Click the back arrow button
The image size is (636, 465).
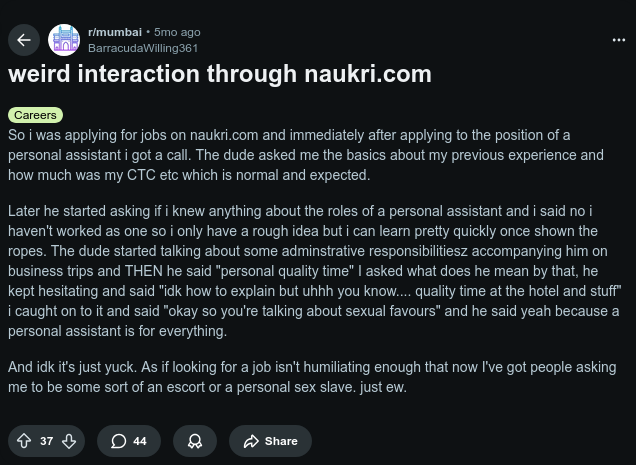(24, 40)
